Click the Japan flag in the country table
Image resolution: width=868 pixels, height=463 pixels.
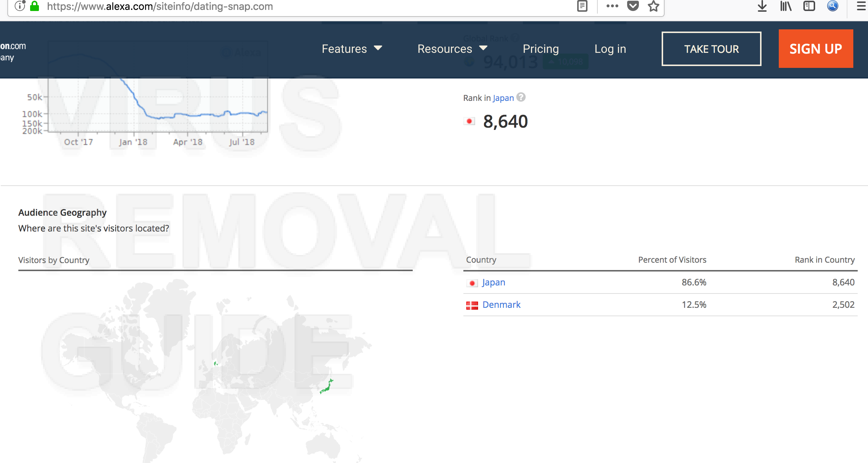tap(472, 283)
